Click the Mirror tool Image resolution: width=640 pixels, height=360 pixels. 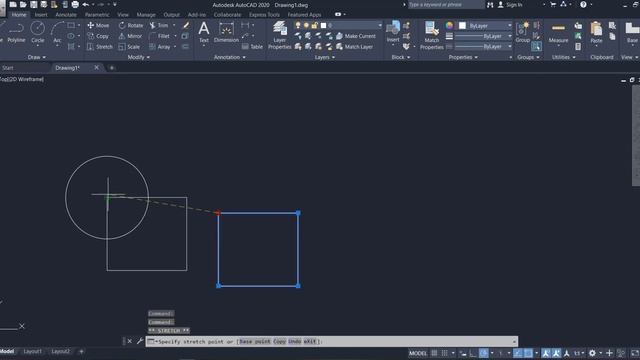coord(130,36)
